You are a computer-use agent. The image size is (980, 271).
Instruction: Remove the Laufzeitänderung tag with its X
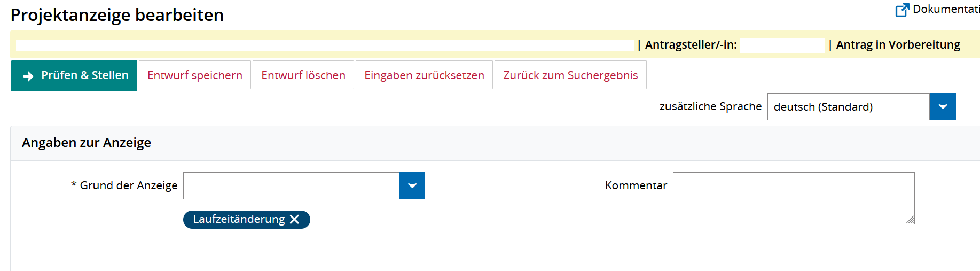coord(294,220)
